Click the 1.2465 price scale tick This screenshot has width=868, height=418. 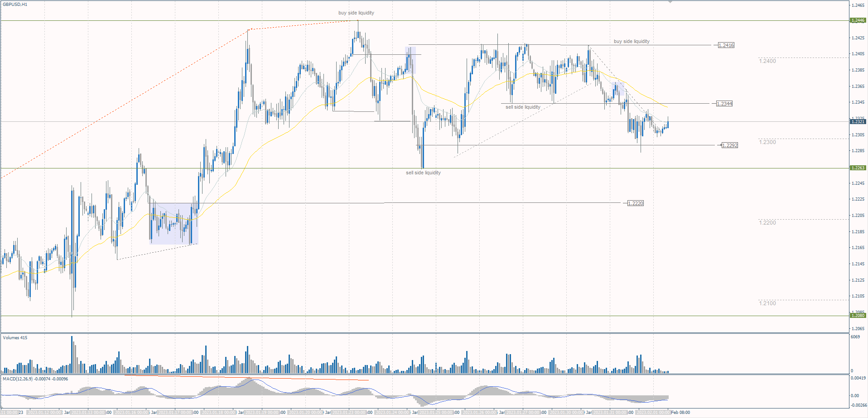[x=858, y=5]
